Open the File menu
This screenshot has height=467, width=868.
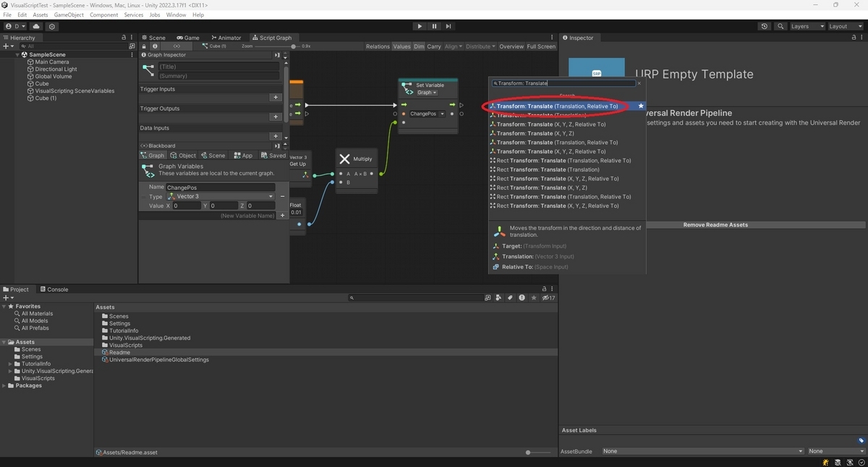click(8, 14)
